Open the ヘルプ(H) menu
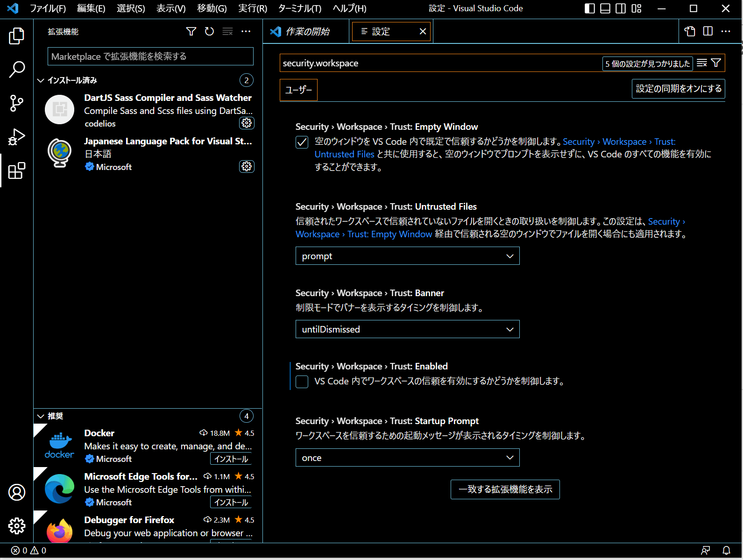The width and height of the screenshot is (743, 560). (349, 8)
